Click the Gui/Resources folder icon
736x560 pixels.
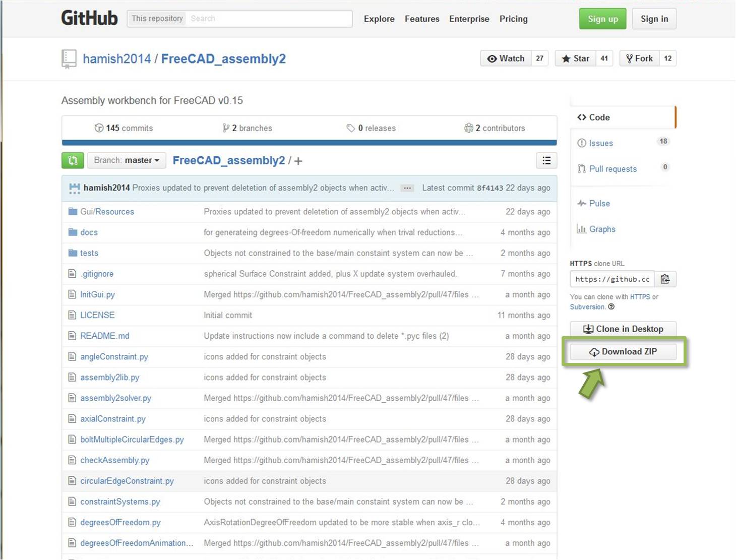73,211
